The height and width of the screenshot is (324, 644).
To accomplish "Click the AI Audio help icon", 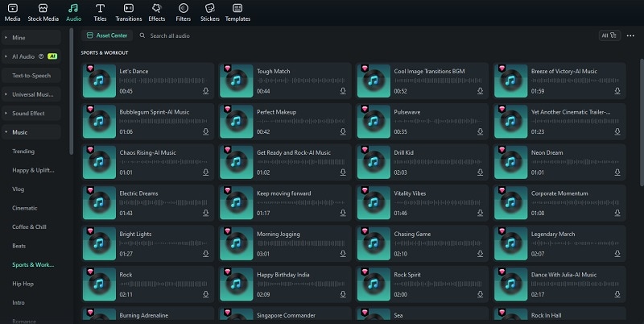I will 41,56.
